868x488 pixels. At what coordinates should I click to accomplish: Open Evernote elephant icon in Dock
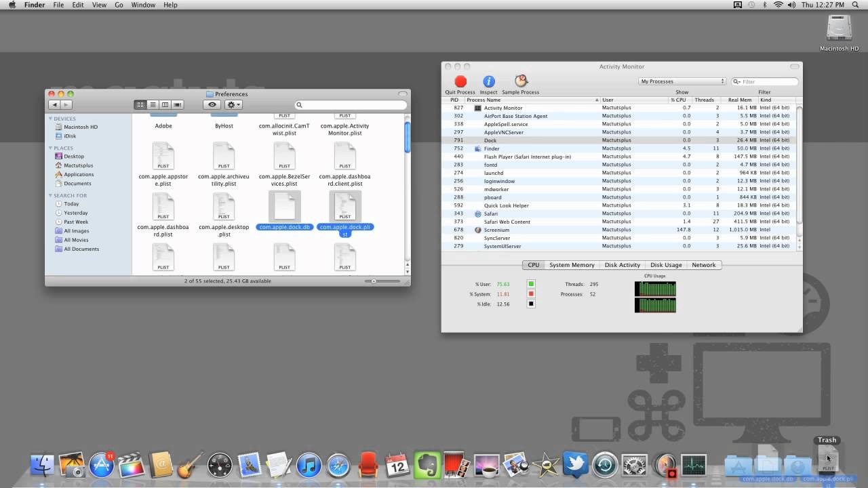(427, 465)
